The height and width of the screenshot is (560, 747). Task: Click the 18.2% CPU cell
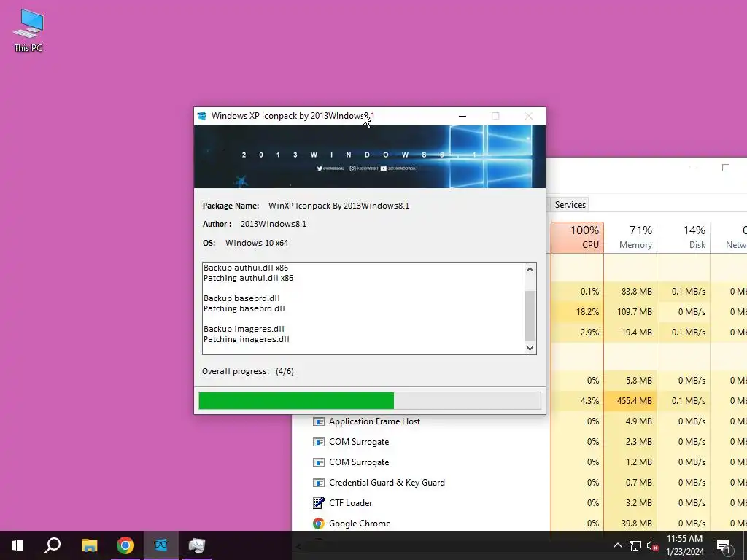(578, 312)
